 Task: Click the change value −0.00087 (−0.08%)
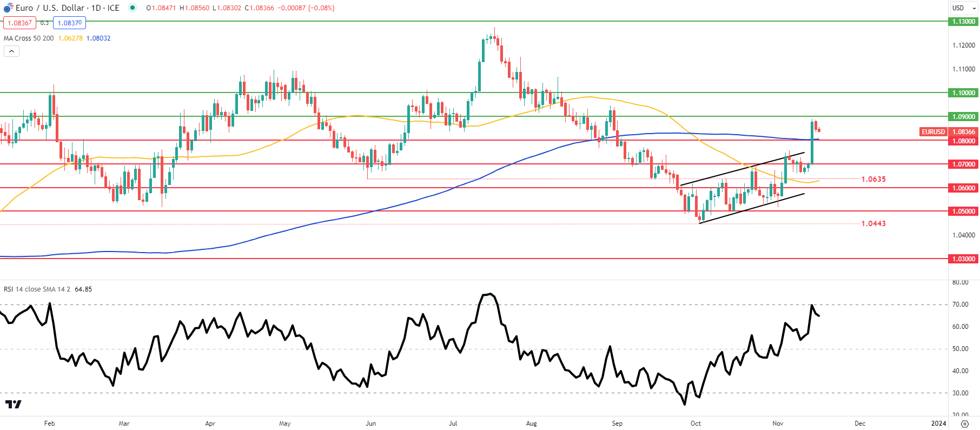click(306, 8)
